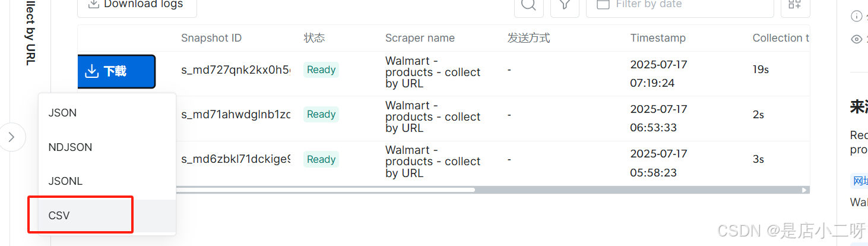Click the info circle icon

click(x=856, y=16)
